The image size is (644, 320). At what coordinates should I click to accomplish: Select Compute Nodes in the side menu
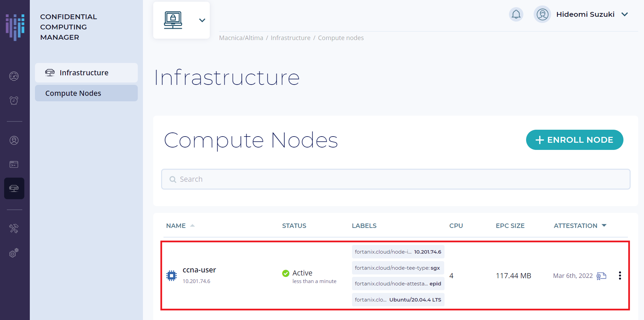tap(86, 93)
